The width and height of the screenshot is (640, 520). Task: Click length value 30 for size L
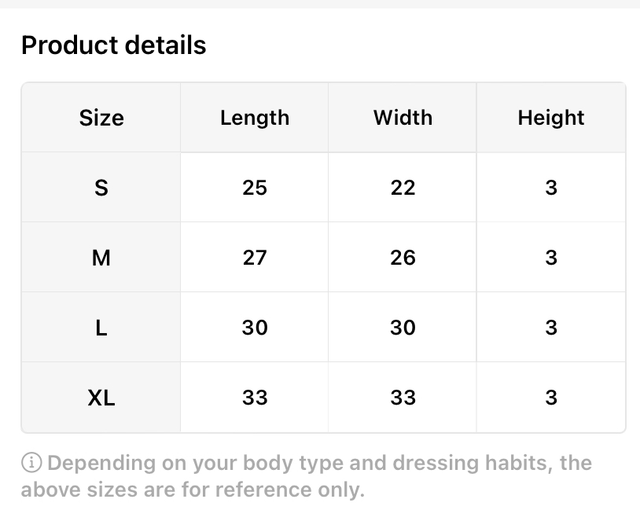click(255, 328)
